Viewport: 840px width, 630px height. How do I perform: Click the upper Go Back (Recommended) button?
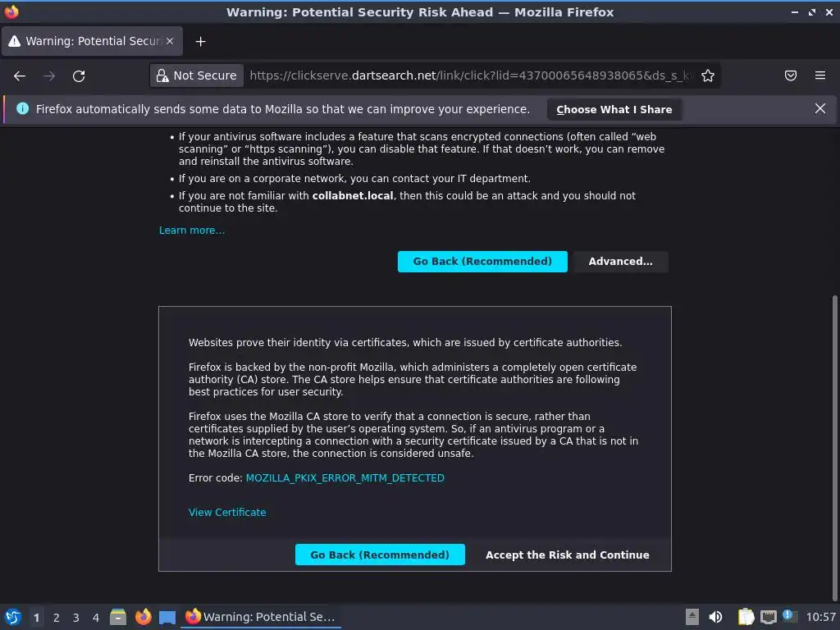tap(482, 262)
